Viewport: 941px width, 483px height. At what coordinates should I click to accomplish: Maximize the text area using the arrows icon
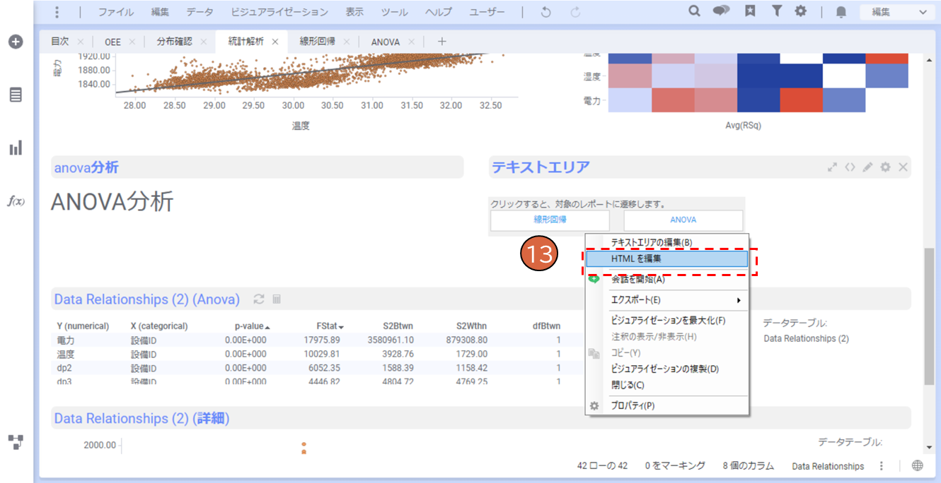(832, 167)
